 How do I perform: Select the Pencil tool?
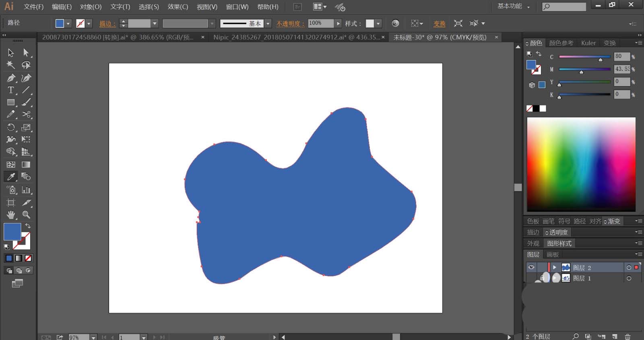11,115
